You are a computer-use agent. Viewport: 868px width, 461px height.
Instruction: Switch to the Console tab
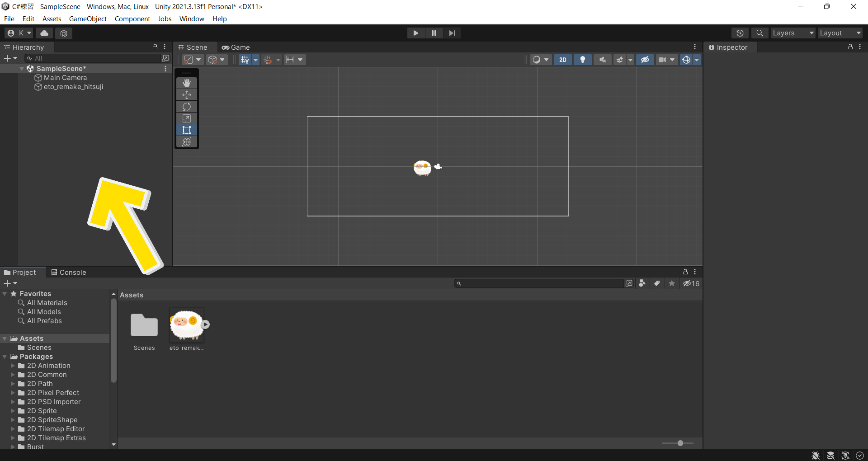pyautogui.click(x=68, y=273)
